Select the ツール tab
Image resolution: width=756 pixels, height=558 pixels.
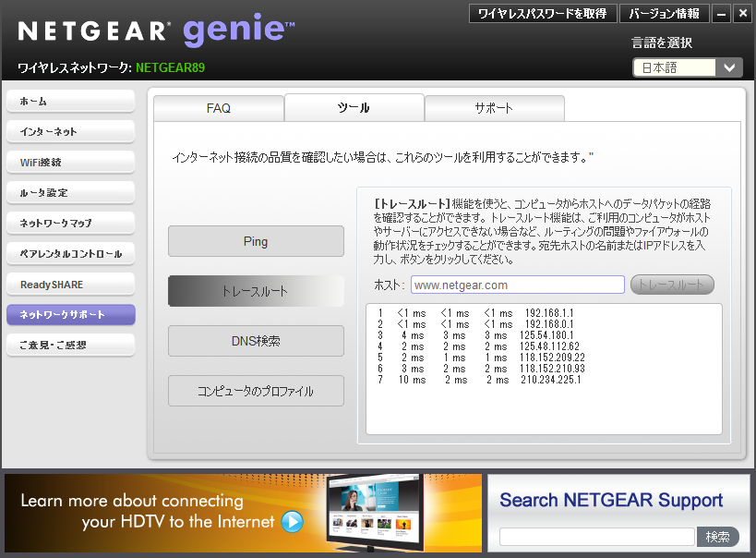(354, 108)
